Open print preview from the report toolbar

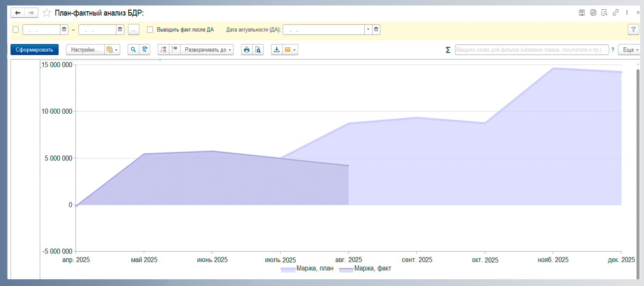pos(258,50)
